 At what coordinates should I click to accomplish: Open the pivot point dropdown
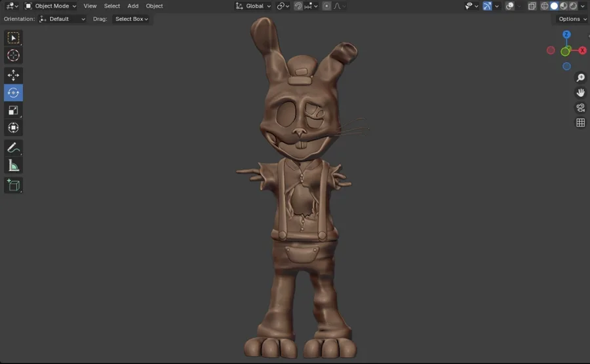click(x=283, y=6)
